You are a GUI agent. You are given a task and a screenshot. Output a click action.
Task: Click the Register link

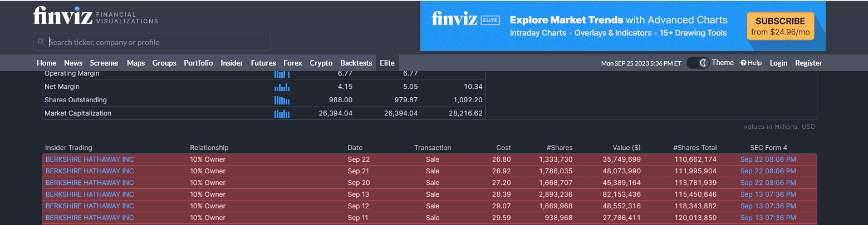point(808,63)
